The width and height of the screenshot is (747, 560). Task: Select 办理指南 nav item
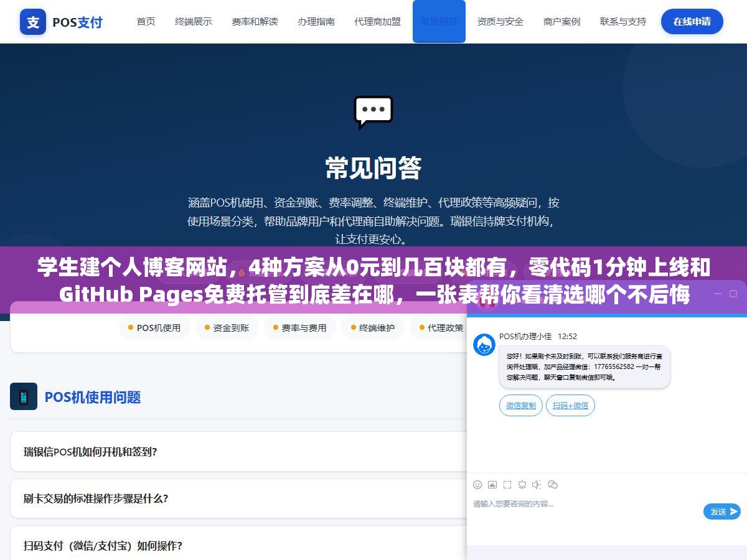point(316,22)
